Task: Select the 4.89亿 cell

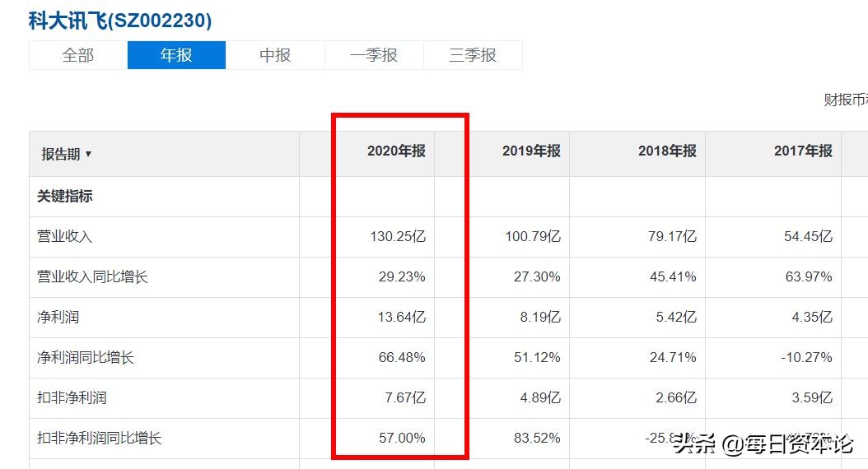Action: (540, 398)
